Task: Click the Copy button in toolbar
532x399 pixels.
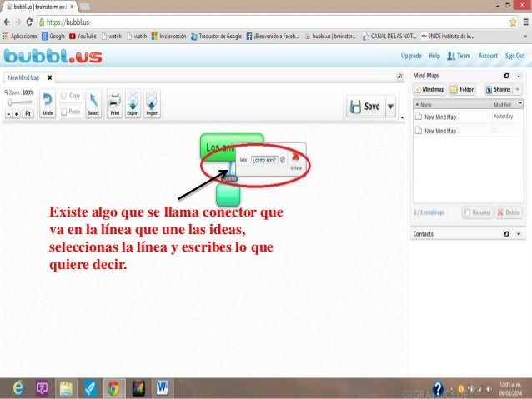Action: pos(71,96)
